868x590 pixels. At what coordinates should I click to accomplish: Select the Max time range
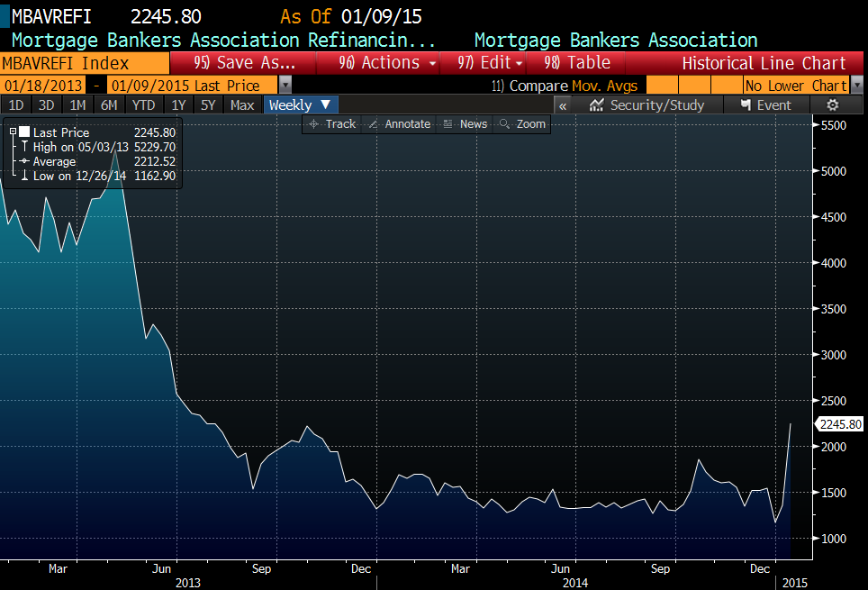click(x=242, y=105)
